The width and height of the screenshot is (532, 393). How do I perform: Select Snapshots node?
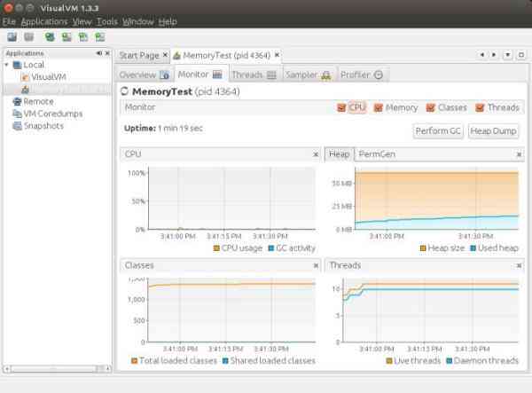pos(43,126)
